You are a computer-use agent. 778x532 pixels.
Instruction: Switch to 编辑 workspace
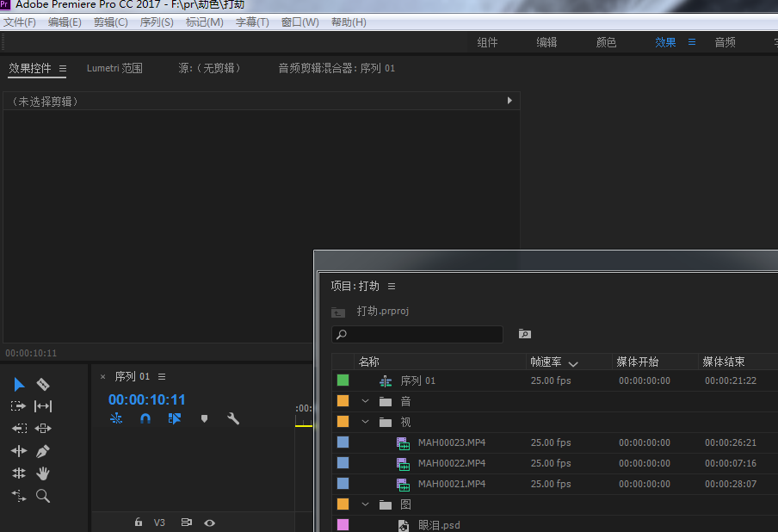pyautogui.click(x=546, y=43)
